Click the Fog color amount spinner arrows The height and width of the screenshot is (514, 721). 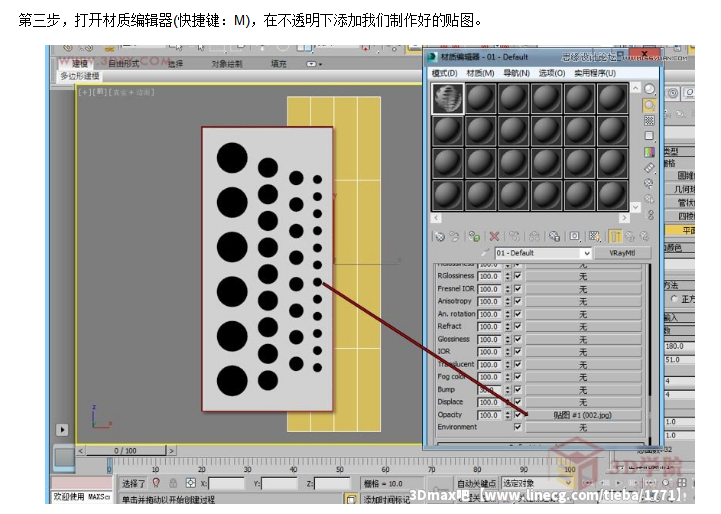coord(508,377)
